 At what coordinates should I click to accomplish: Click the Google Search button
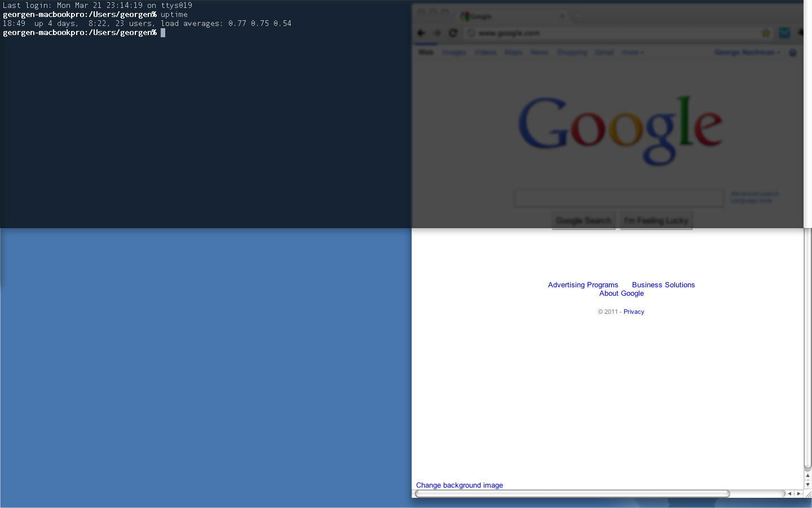(x=584, y=221)
